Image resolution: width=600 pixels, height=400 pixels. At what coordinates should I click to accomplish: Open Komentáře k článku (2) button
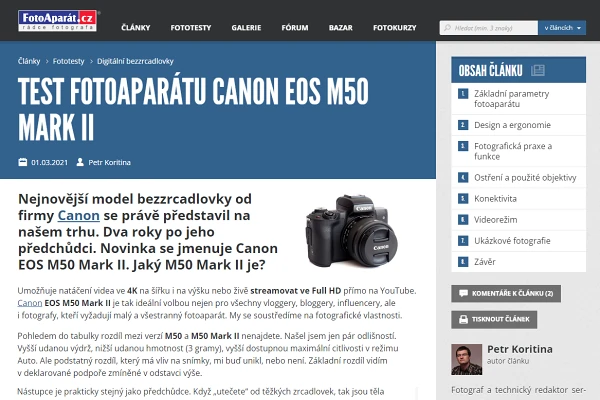coord(506,294)
